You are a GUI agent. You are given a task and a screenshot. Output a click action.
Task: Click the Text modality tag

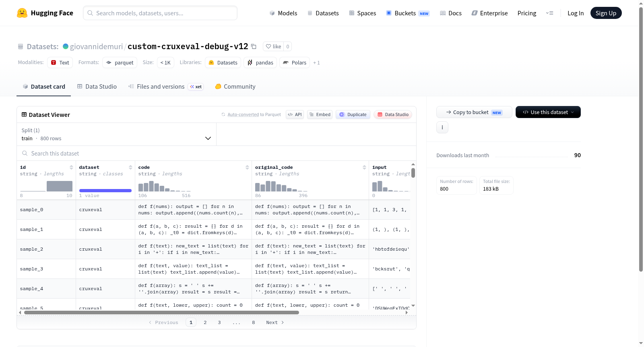pyautogui.click(x=60, y=62)
